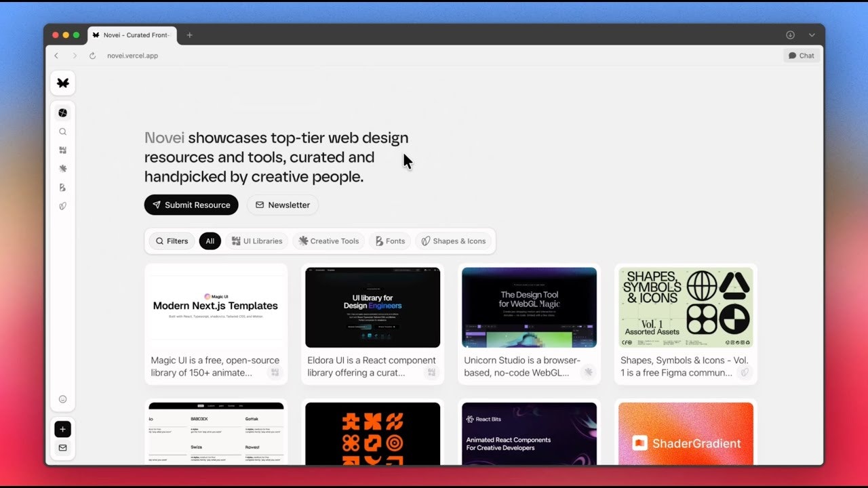Image resolution: width=868 pixels, height=488 pixels.
Task: Click category badge icon on Eldora UI card
Action: (431, 372)
